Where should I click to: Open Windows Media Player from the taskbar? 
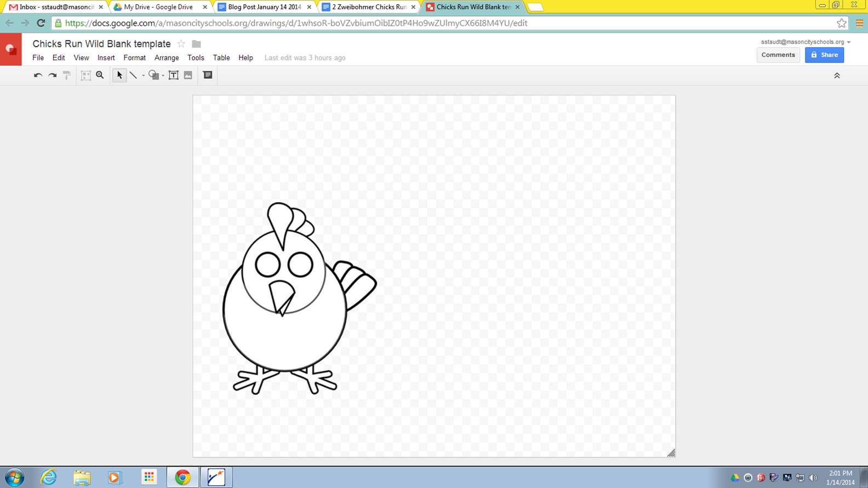click(115, 478)
